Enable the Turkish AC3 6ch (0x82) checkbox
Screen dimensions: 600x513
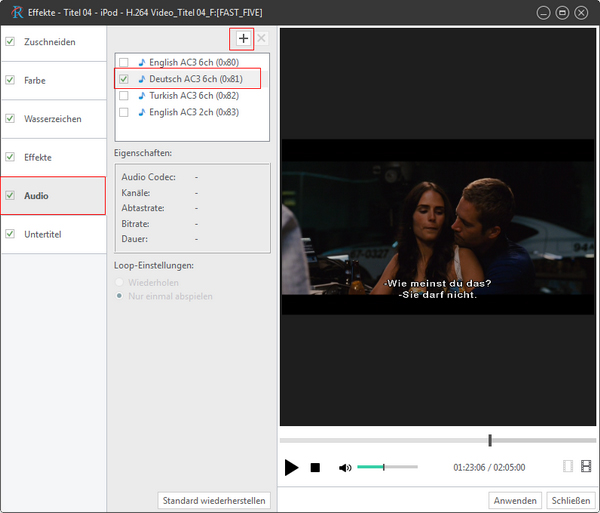point(124,96)
